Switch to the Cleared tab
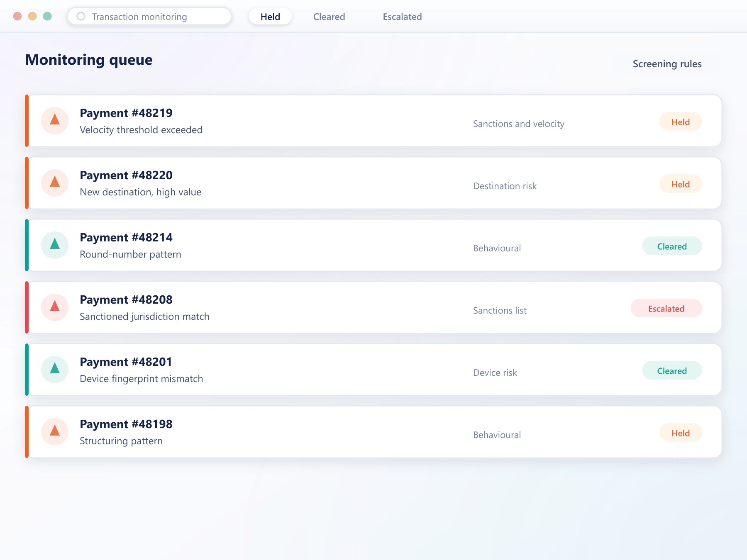The image size is (747, 560). [x=329, y=17]
